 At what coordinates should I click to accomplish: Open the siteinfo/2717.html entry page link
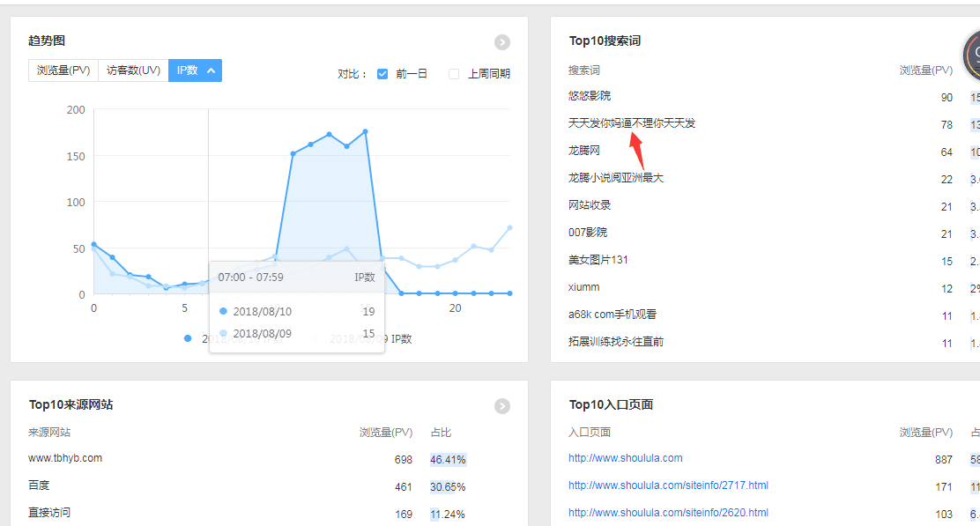click(667, 485)
